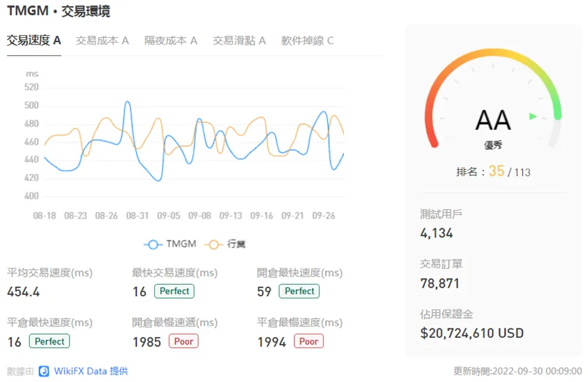The image size is (588, 382).
Task: Toggle the 行業 legend series
Action: click(225, 245)
